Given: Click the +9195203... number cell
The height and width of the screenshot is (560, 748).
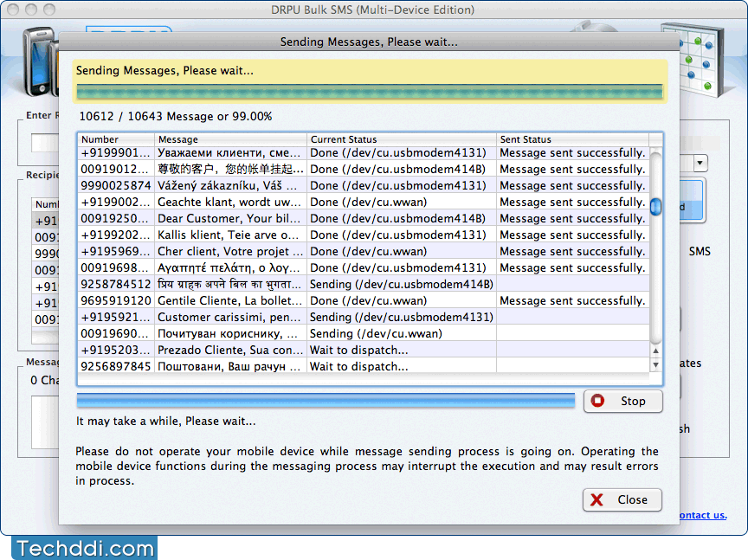Looking at the screenshot, I should (116, 351).
